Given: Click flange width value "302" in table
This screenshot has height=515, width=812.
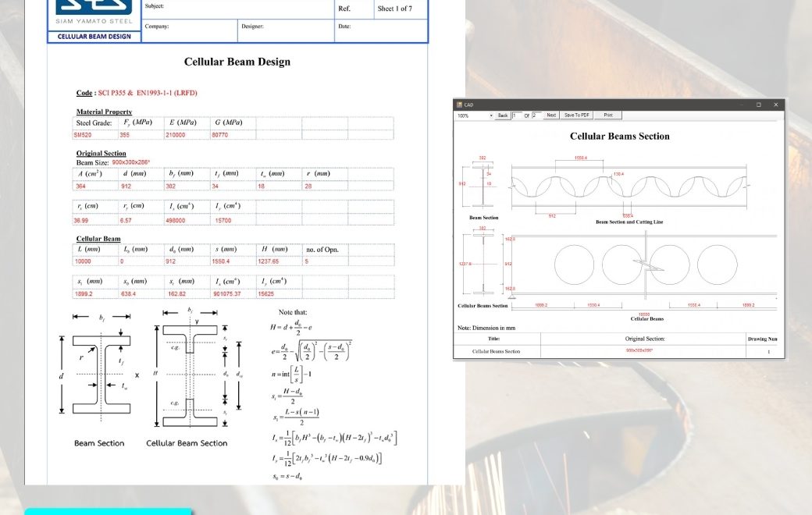Looking at the screenshot, I should pyautogui.click(x=170, y=186).
